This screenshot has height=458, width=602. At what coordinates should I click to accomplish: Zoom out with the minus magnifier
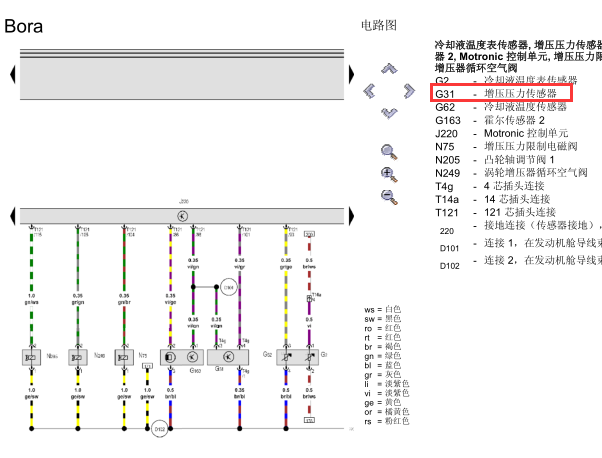(389, 197)
